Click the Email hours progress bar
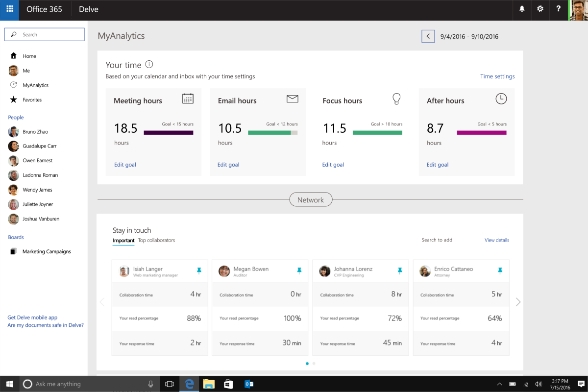 [273, 132]
